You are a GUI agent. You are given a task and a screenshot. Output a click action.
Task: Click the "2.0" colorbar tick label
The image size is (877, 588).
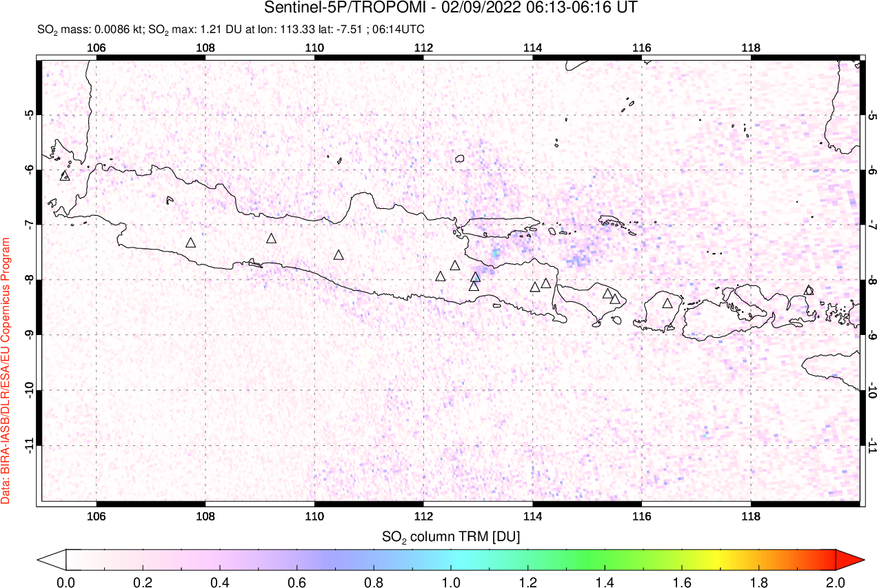[x=835, y=582]
